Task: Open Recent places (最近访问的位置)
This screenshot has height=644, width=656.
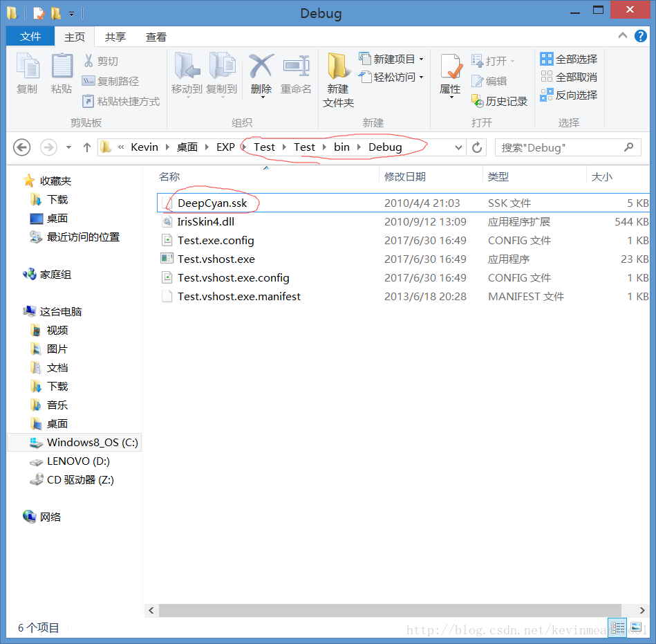Action: 75,237
